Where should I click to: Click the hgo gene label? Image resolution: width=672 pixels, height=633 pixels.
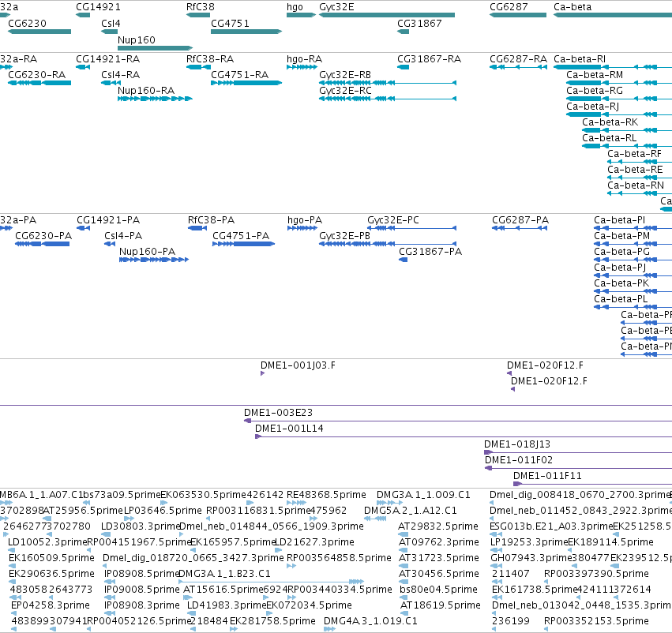click(x=295, y=7)
